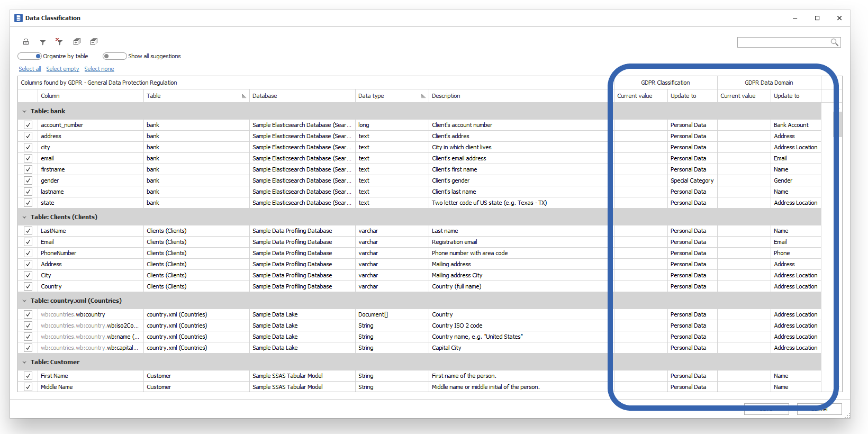The image size is (868, 434).
Task: Click the Data type column sort icon
Action: coord(423,96)
